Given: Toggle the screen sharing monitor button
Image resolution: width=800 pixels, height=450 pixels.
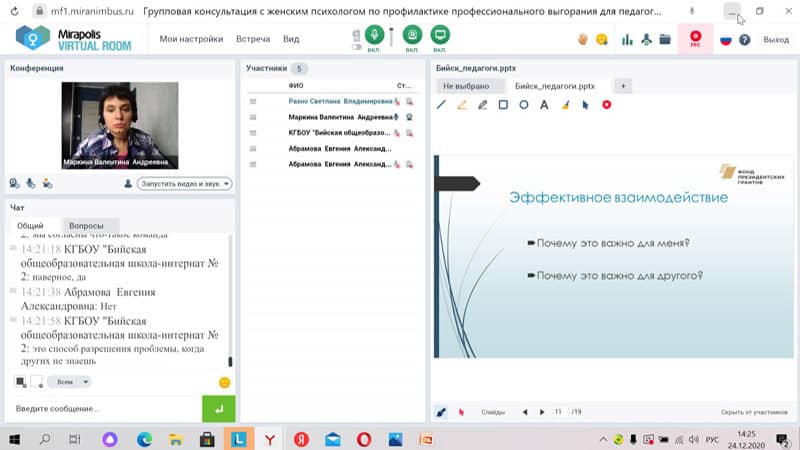Looking at the screenshot, I should [x=440, y=35].
